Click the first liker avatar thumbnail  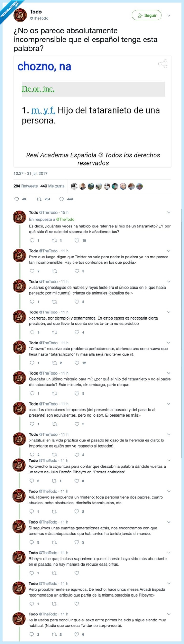[74, 186]
